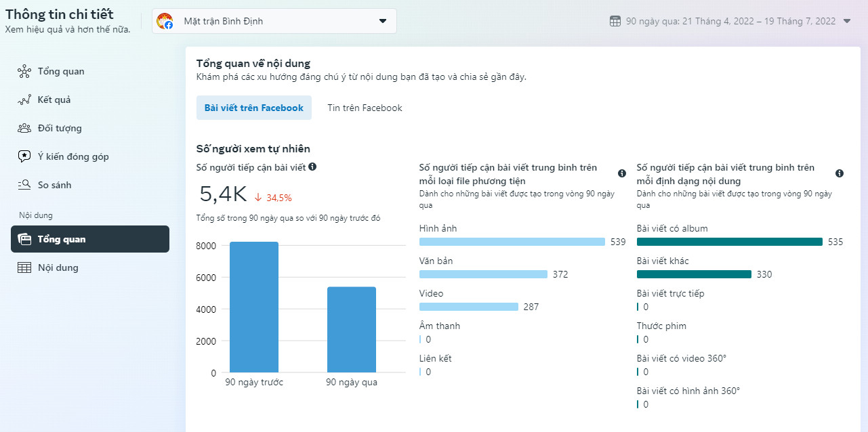The width and height of the screenshot is (868, 432).
Task: Click the Tổng quan network icon
Action: pos(24,71)
